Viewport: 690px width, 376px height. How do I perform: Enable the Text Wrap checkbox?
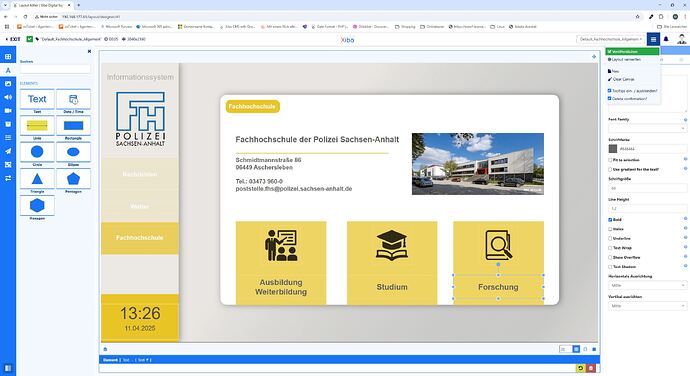point(610,248)
